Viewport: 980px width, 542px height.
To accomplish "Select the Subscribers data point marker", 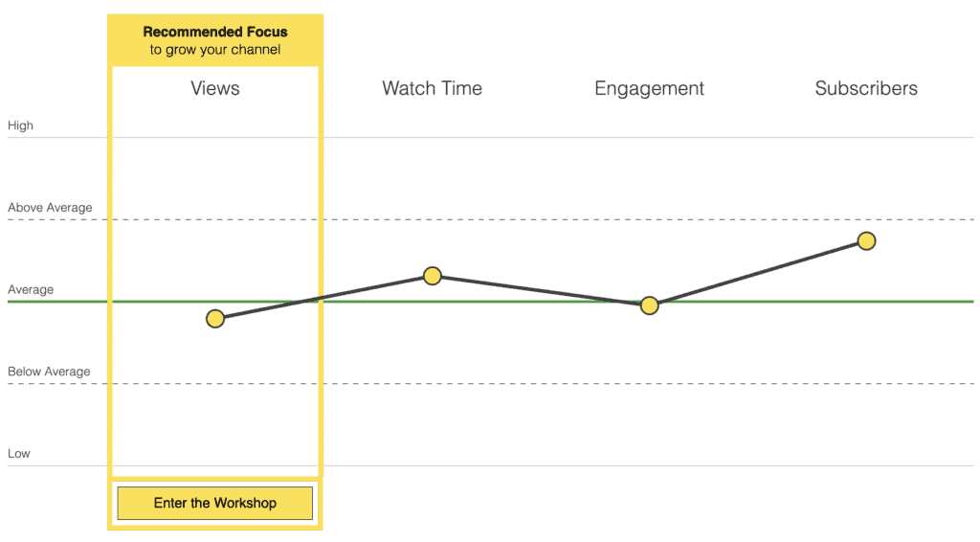I will point(866,240).
